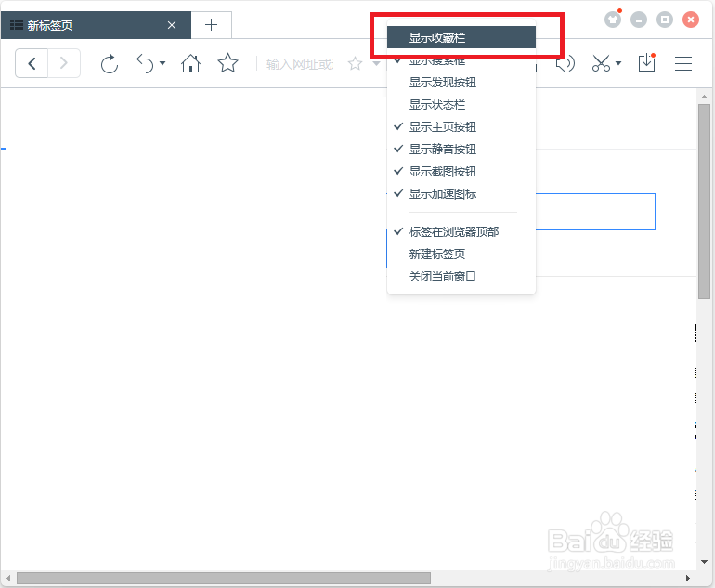Choose 关闭当前窗口 from context menu

[461, 277]
